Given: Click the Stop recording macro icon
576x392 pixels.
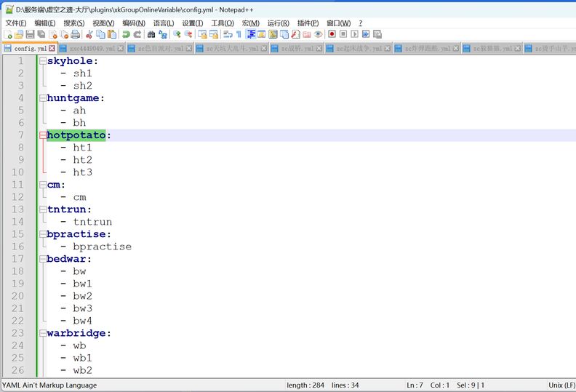Looking at the screenshot, I should click(x=343, y=34).
